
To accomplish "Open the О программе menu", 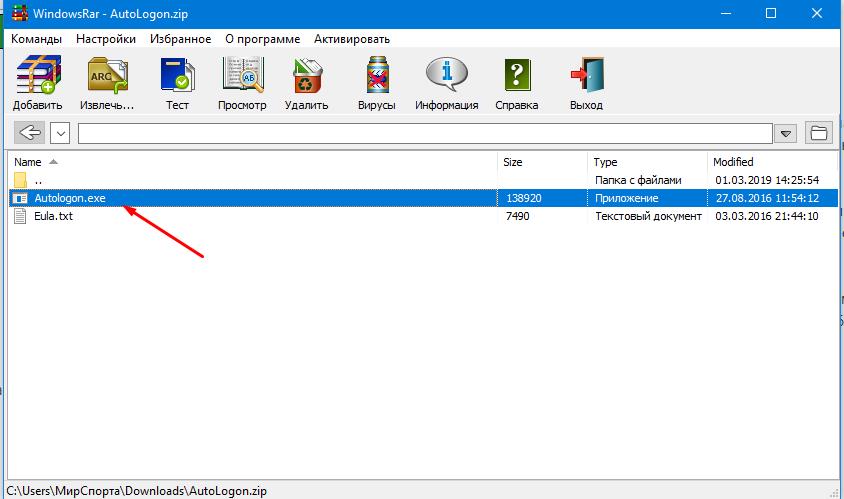I will click(x=263, y=39).
